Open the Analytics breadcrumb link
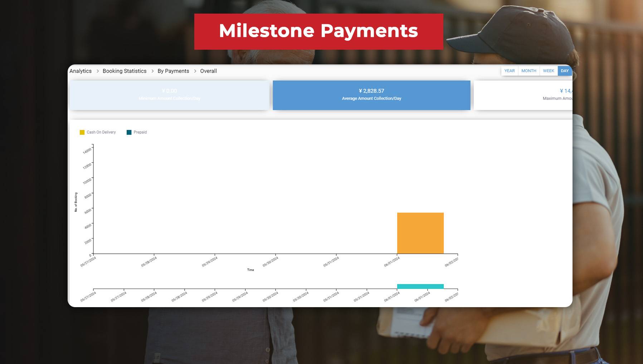 tap(81, 71)
